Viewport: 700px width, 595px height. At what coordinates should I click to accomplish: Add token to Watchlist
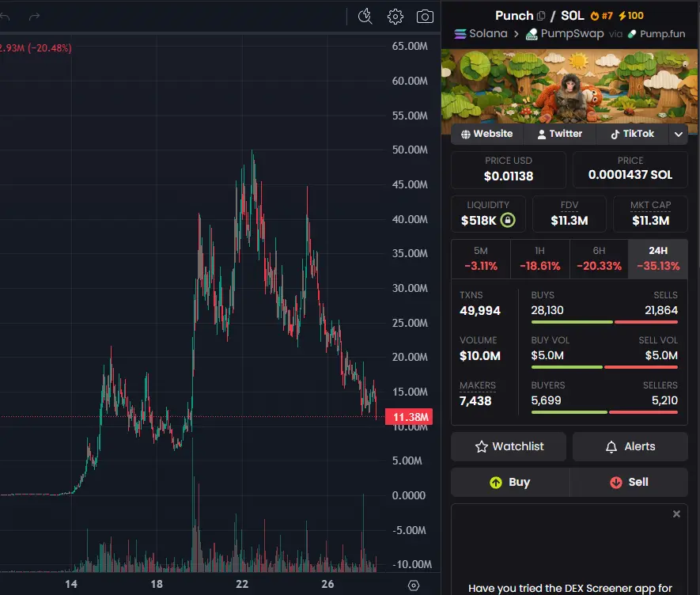tap(509, 447)
